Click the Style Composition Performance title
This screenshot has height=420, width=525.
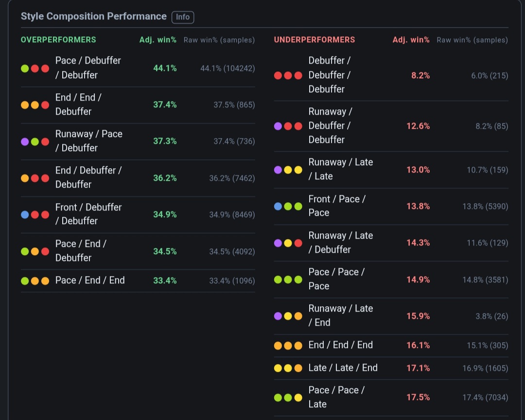(x=94, y=16)
